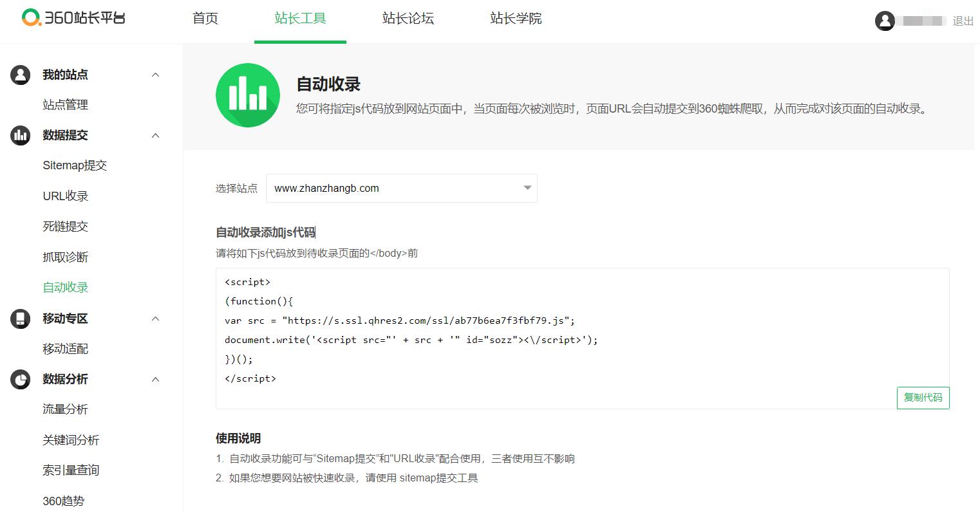Collapse the 数据提交 section chevron

155,135
